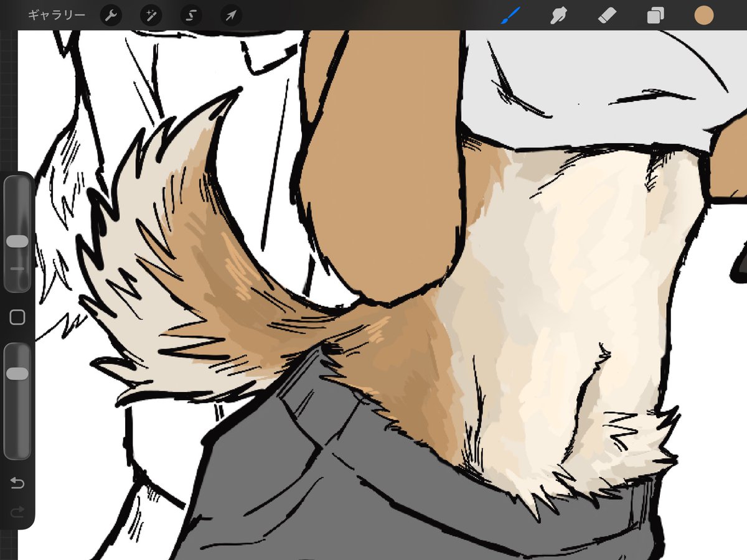Screen dimensions: 747x560
Task: Undo the last stroke with the undo arrow
Action: pyautogui.click(x=17, y=483)
